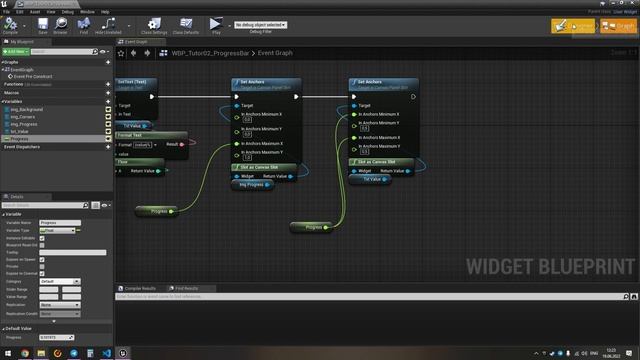Collapse the Variables section
Screen dimensions: 640x360
click(2, 102)
